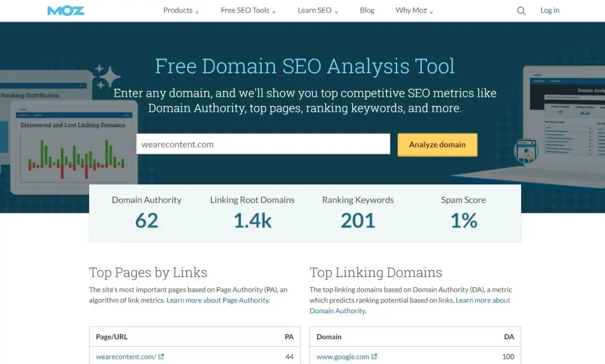Open the site search magnifier icon
Viewport: 605px width, 364px height.
[521, 11]
